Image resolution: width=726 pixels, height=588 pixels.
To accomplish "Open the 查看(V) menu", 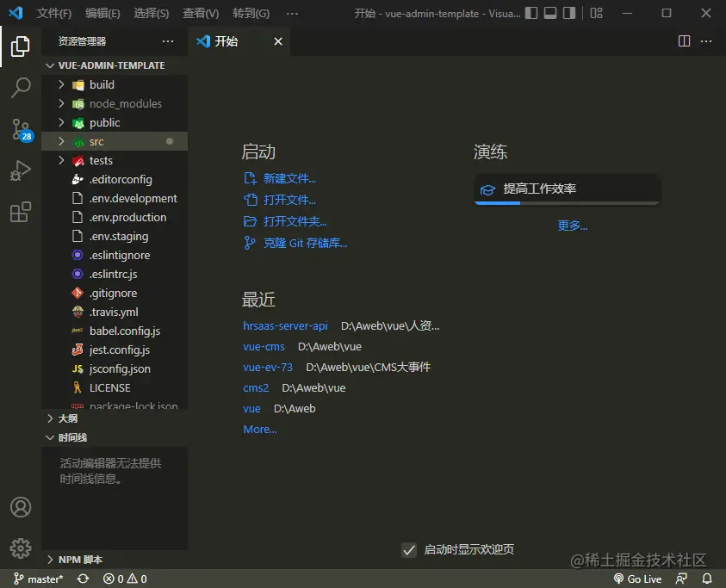I will [x=201, y=13].
